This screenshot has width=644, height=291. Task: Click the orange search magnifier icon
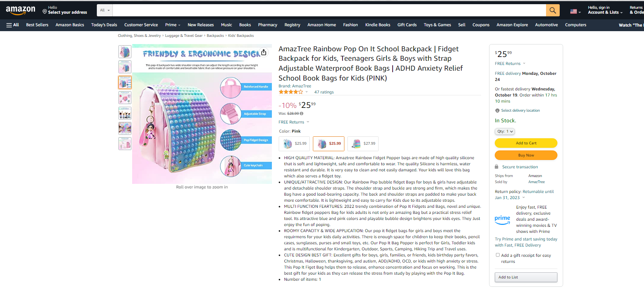[552, 10]
